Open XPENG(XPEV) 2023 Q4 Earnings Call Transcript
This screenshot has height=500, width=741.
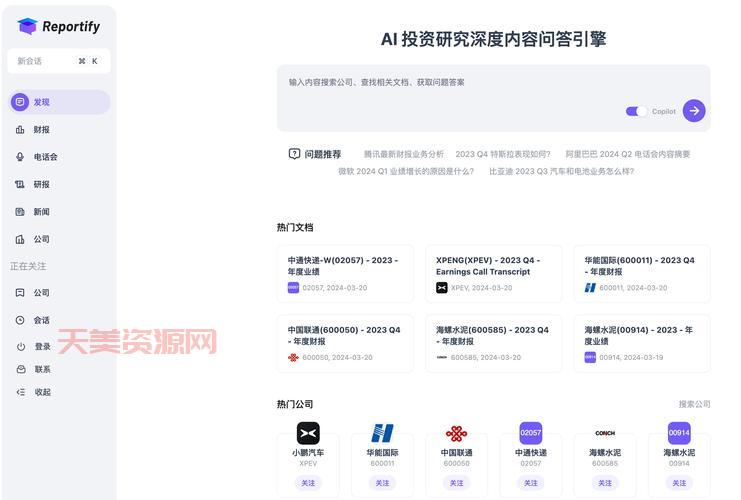pyautogui.click(x=494, y=274)
